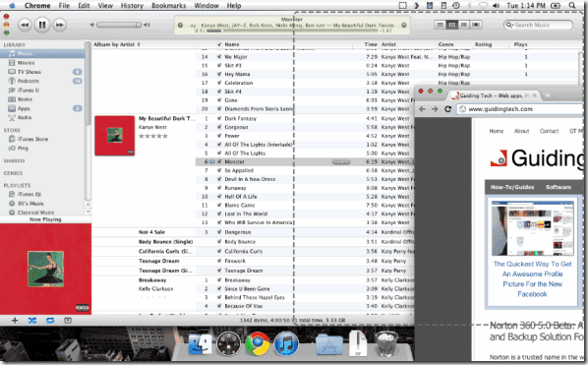Uncheck the song Hey Mama
Image resolution: width=588 pixels, height=365 pixels.
coord(219,74)
